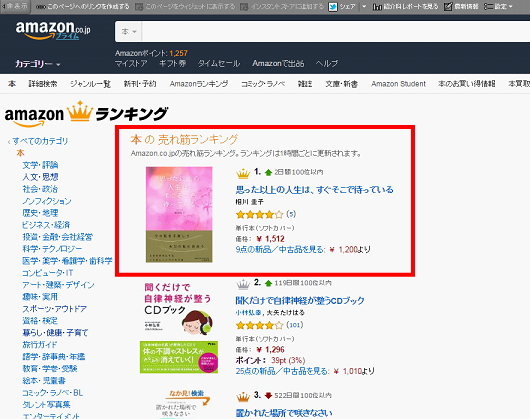Select タレント写真集 category

point(46,404)
